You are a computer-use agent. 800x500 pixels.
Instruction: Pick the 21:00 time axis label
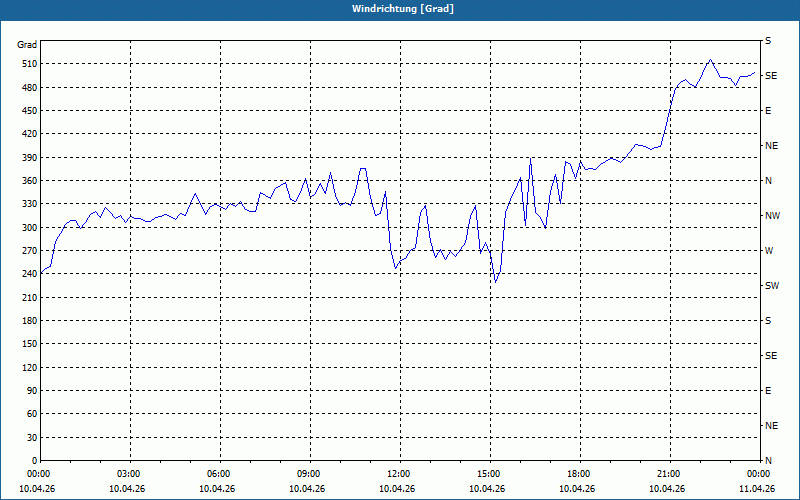(668, 474)
